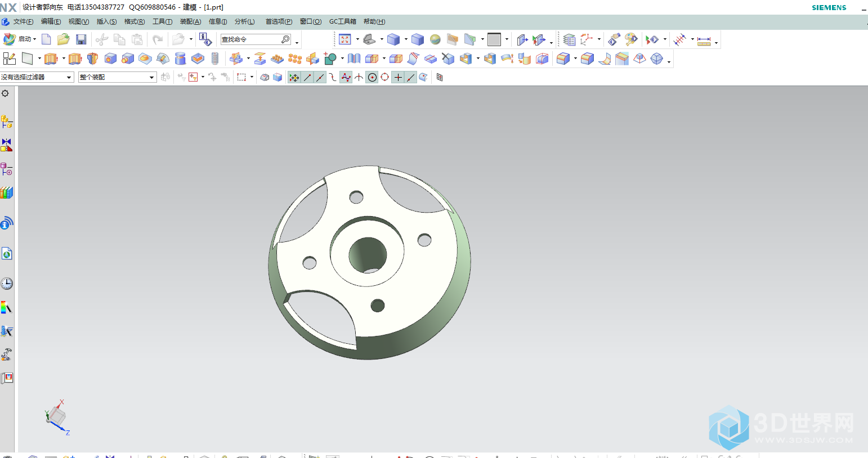The height and width of the screenshot is (458, 868).
Task: Click the Measure Distance ruler icon
Action: [704, 40]
